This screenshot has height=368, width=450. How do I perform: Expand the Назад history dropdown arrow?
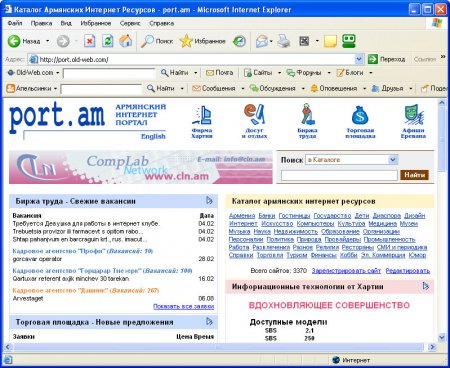48,41
